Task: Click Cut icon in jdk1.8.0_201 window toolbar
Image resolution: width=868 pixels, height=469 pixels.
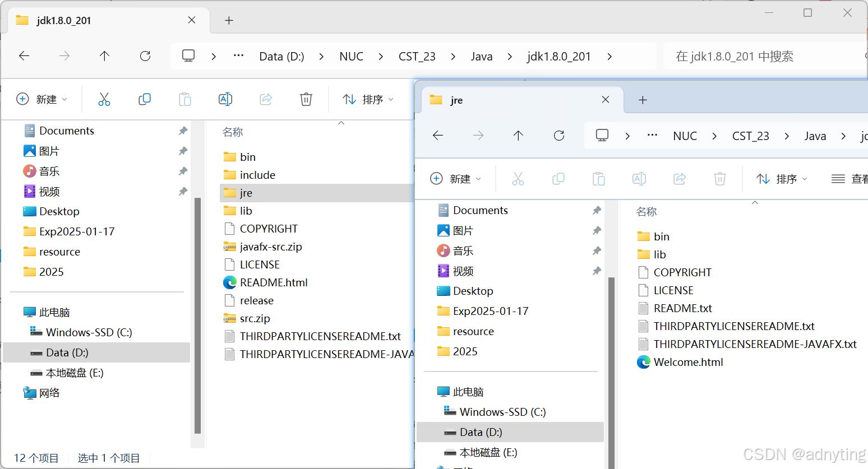Action: 104,99
